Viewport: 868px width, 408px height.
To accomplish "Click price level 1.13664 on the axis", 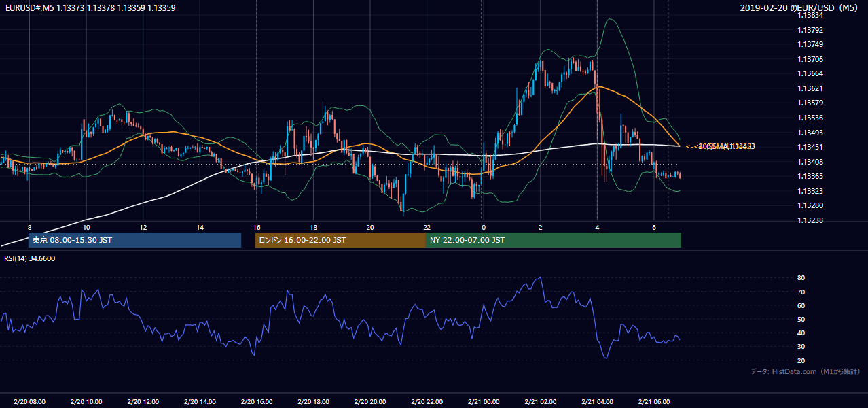I will [x=810, y=73].
